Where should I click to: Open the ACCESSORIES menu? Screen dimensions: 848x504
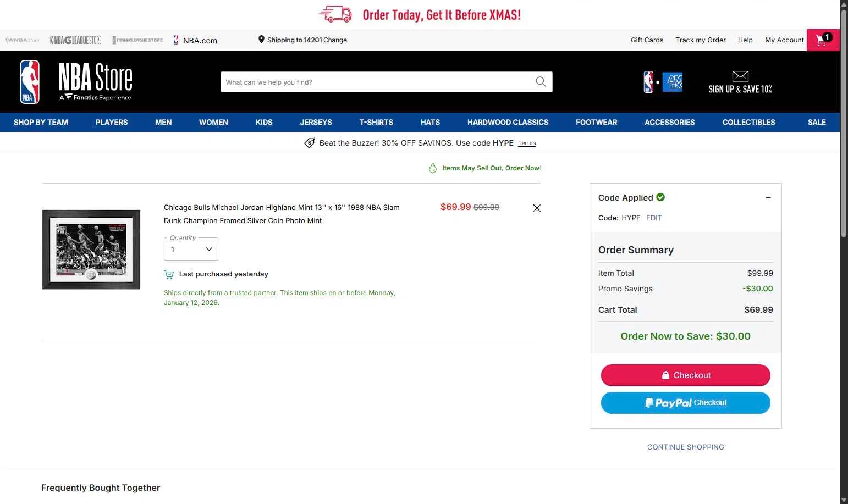tap(670, 122)
